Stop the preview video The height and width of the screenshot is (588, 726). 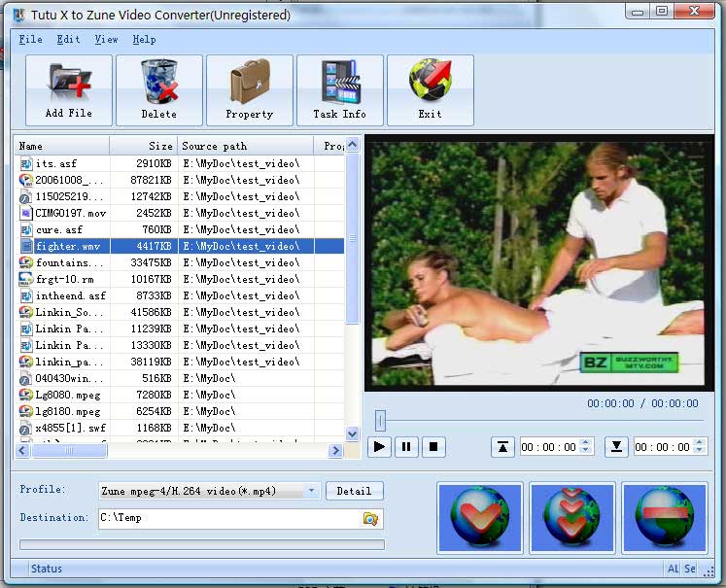tap(433, 447)
